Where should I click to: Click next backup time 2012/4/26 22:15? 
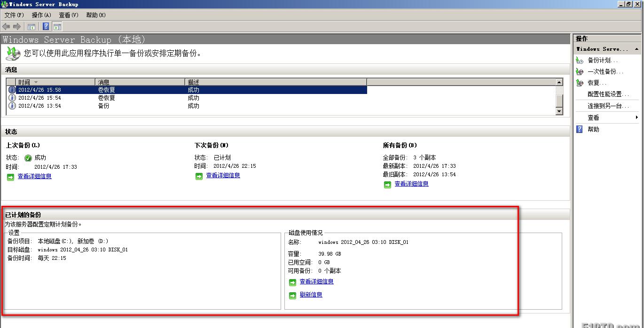[235, 166]
